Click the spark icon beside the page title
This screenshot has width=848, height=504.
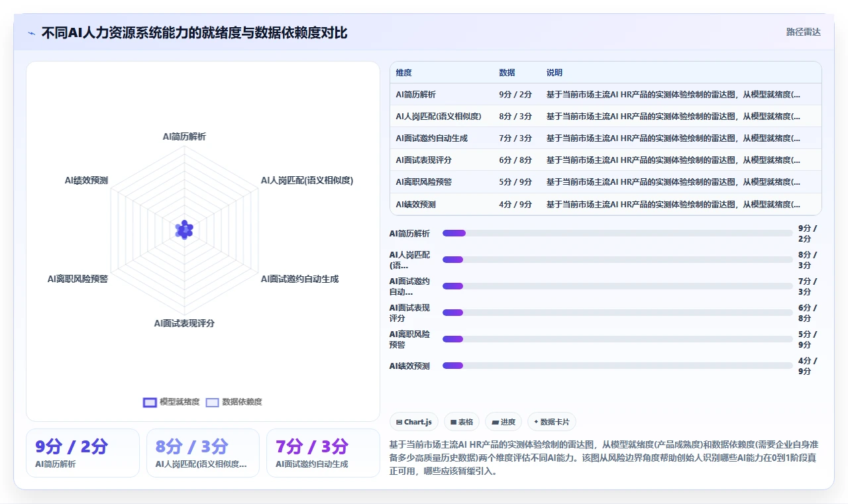pyautogui.click(x=31, y=33)
